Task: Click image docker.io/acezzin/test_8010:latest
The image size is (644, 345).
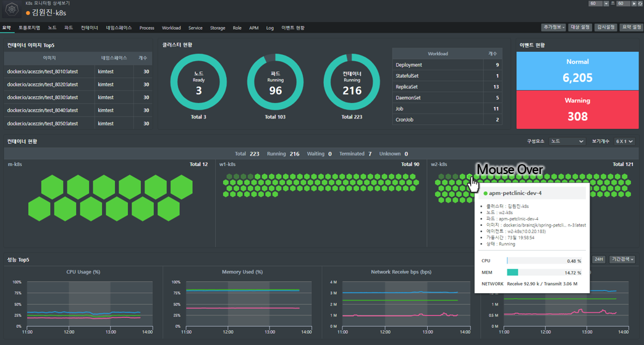Action: [x=42, y=72]
